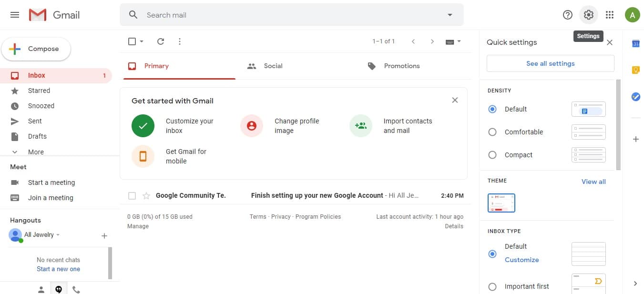Expand More labels in sidebar

click(36, 152)
